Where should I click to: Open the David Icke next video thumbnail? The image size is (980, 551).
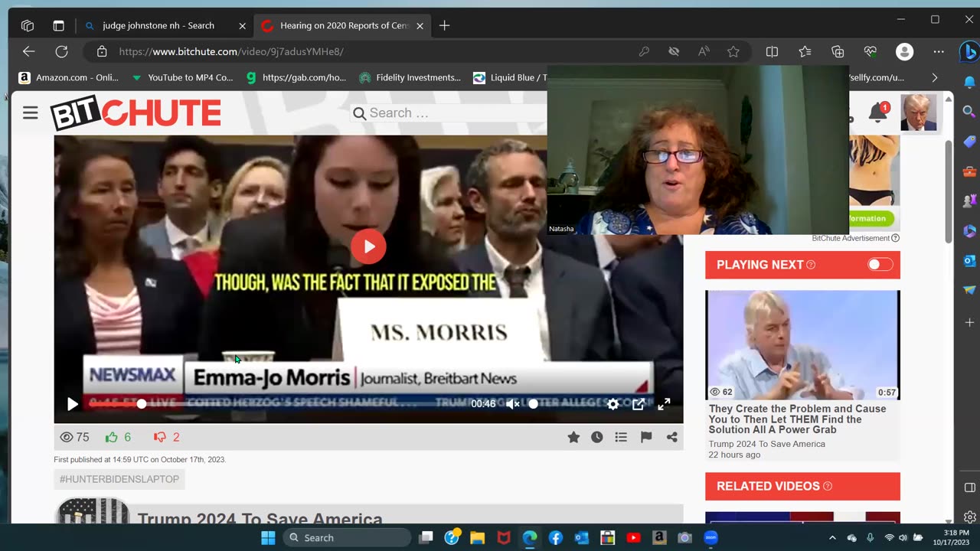point(802,345)
